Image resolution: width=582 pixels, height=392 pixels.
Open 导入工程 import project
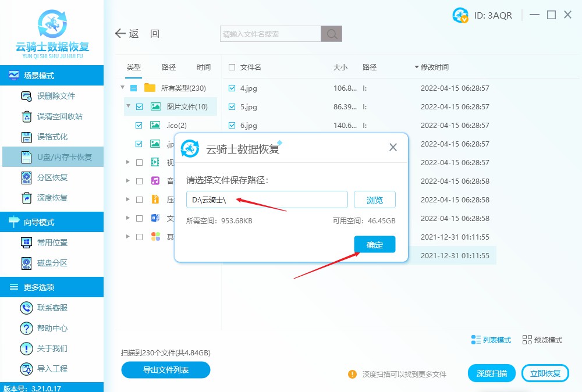point(26,369)
